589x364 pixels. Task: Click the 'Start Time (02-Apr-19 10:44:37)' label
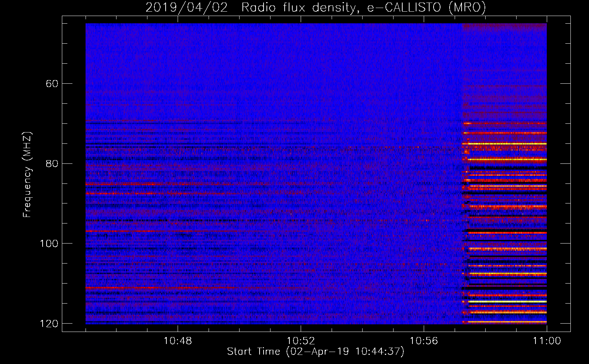[316, 352]
